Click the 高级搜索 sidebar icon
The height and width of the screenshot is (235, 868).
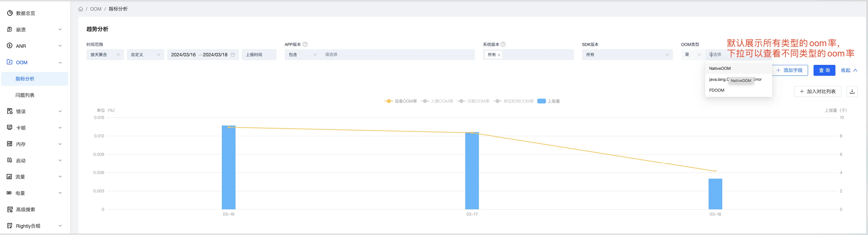click(x=10, y=209)
